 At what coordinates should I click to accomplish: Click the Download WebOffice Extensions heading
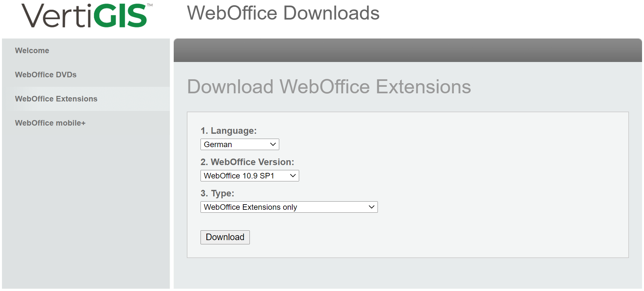(329, 86)
